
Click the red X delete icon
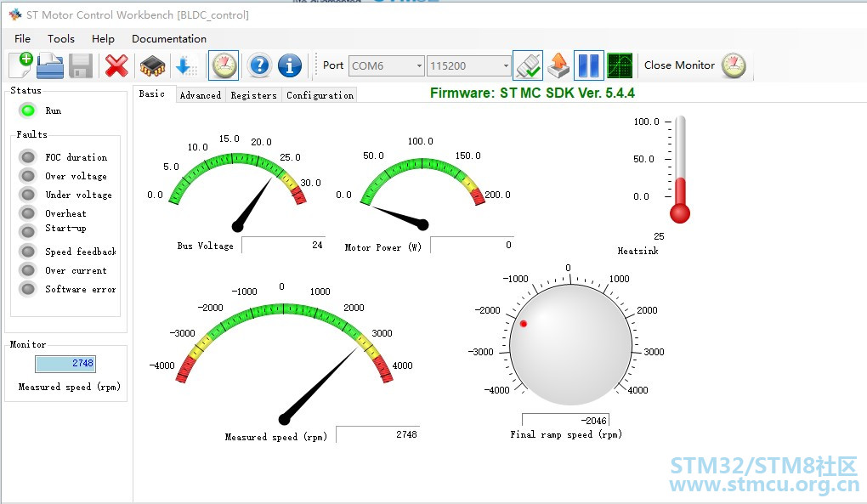(x=116, y=65)
